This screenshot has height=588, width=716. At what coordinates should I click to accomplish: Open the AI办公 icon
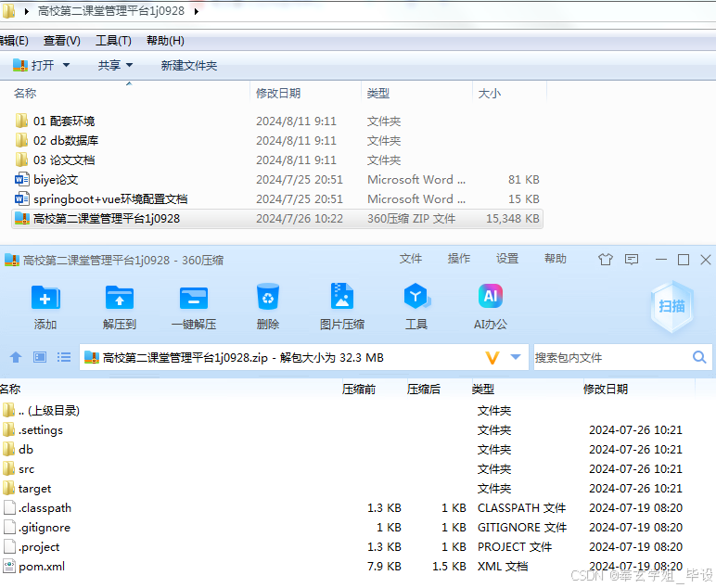tap(491, 296)
